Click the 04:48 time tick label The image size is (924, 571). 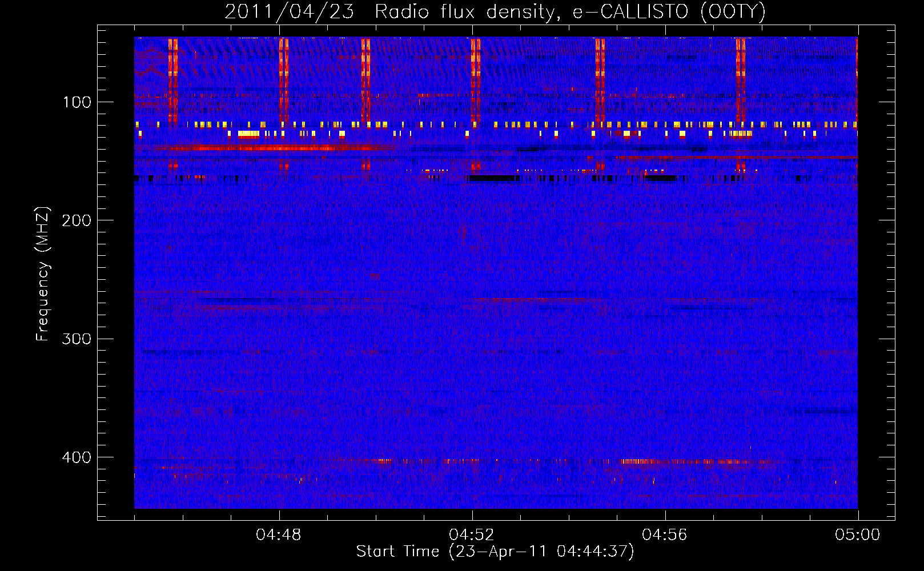pyautogui.click(x=279, y=535)
